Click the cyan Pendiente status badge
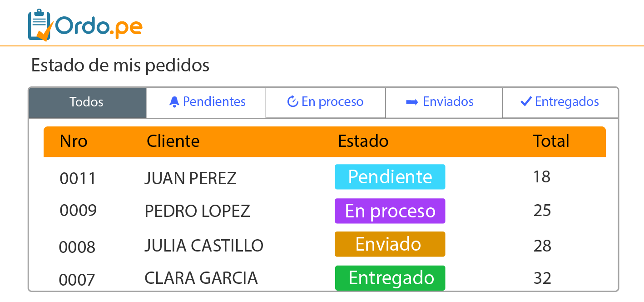Viewport: 644px width, 302px height. 390,177
